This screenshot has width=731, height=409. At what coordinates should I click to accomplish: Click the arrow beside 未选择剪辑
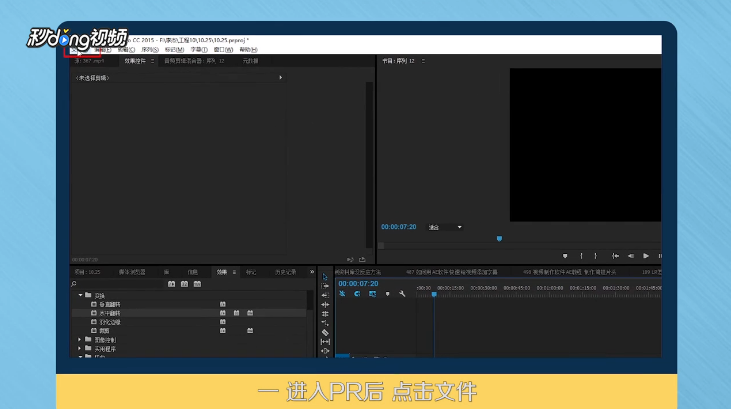pyautogui.click(x=281, y=77)
